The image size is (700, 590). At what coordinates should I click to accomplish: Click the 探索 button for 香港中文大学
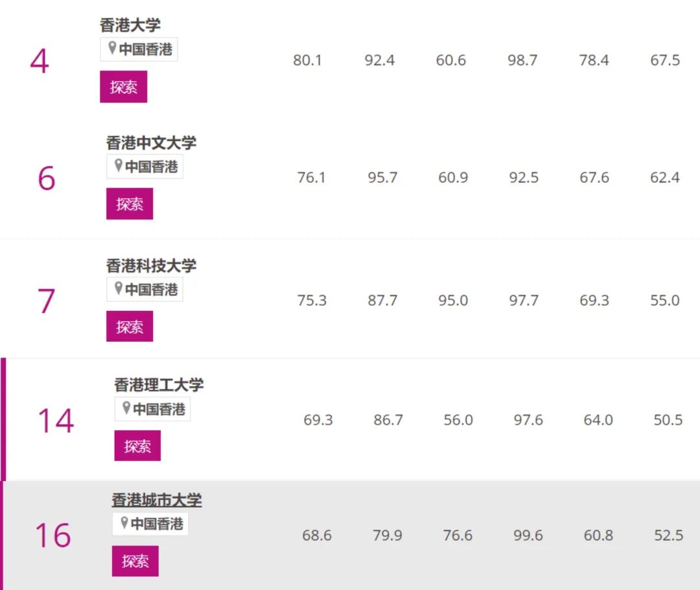tap(130, 204)
